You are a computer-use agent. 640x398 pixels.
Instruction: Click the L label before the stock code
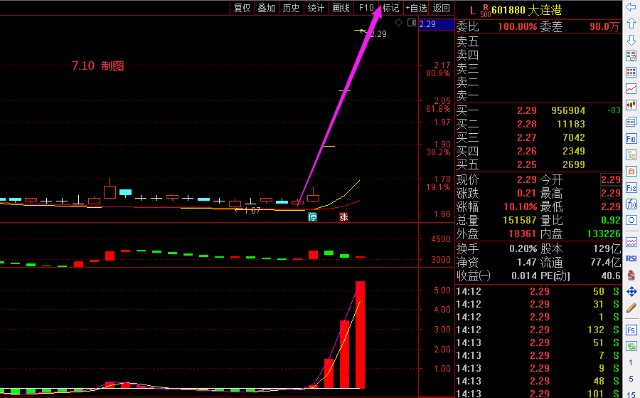point(472,10)
